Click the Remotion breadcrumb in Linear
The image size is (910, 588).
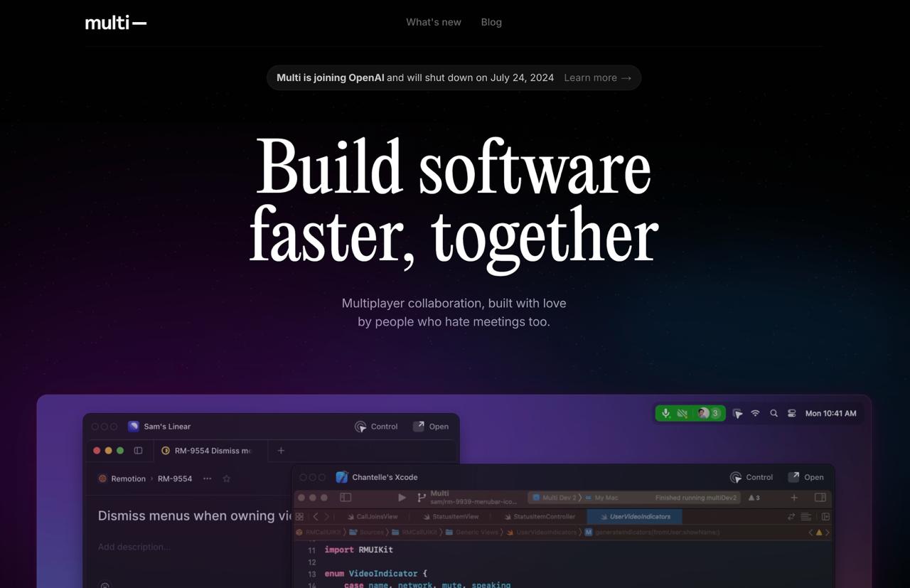click(122, 479)
